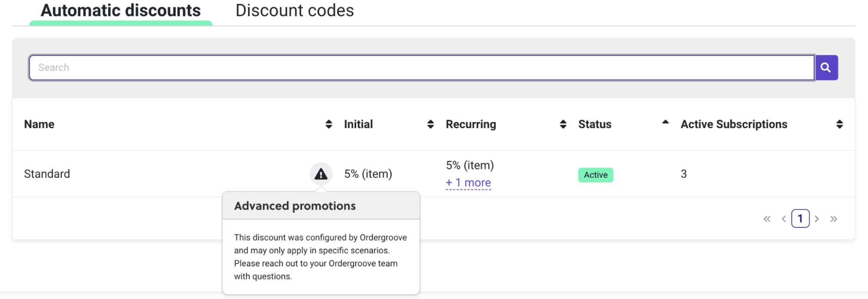Screen dimensions: 868x299
Task: Open the Standard discount row name
Action: [47, 174]
